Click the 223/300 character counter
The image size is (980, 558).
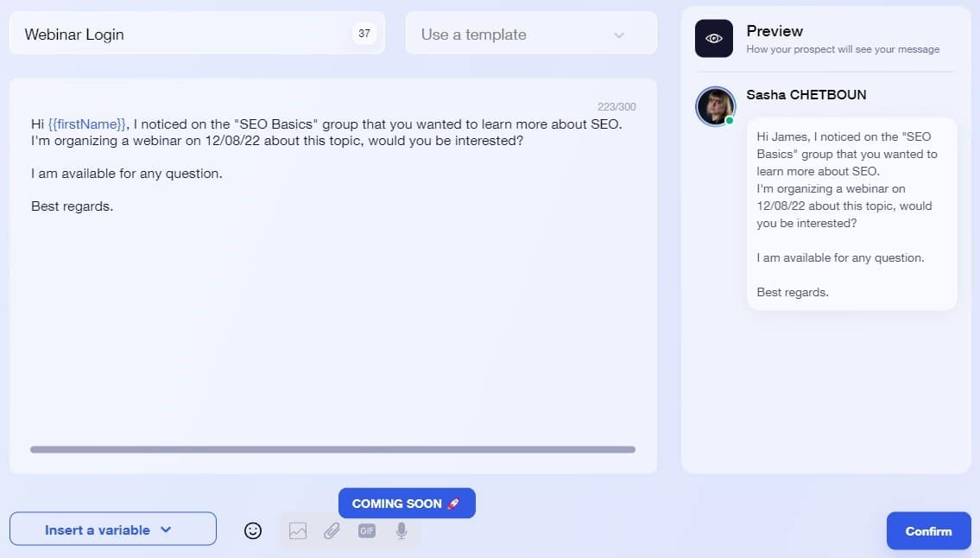[616, 107]
